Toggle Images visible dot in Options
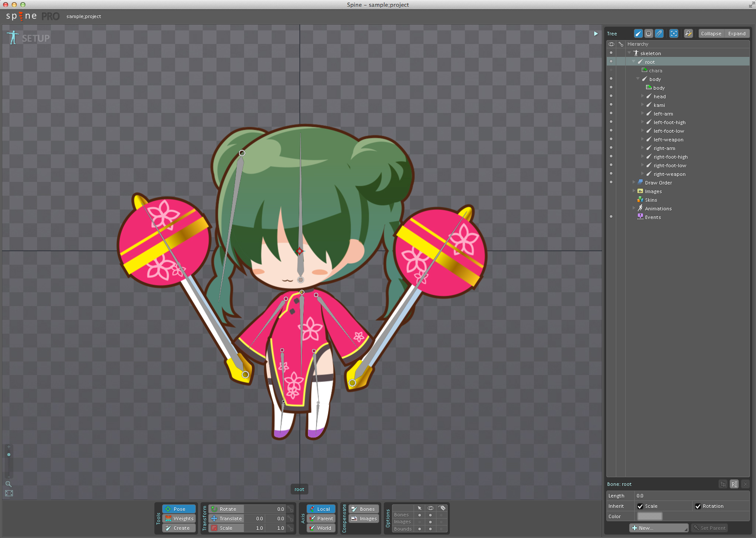Viewport: 756px width, 538px height. 430,522
